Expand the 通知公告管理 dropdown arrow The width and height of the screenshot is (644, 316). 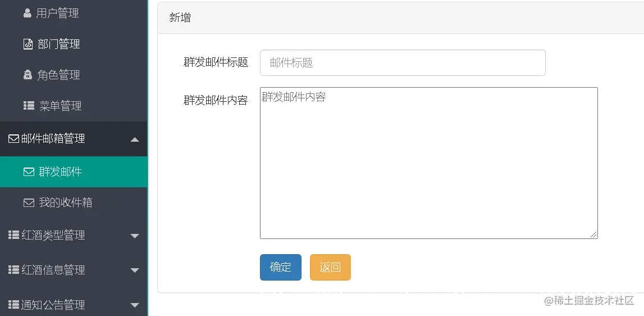(x=135, y=305)
